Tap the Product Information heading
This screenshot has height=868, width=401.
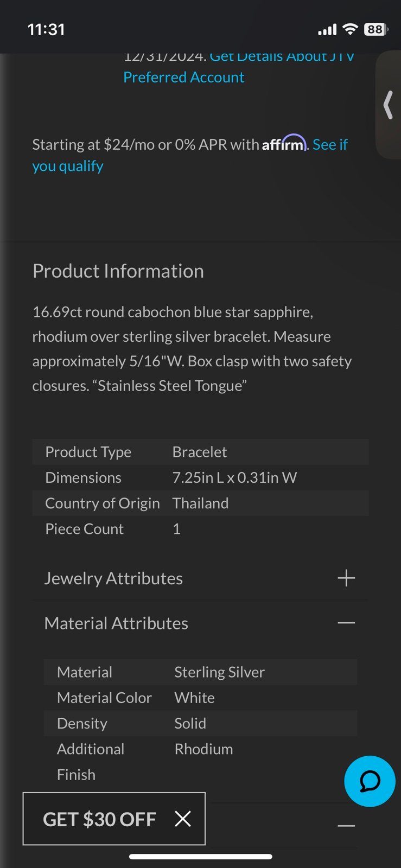[x=118, y=271]
